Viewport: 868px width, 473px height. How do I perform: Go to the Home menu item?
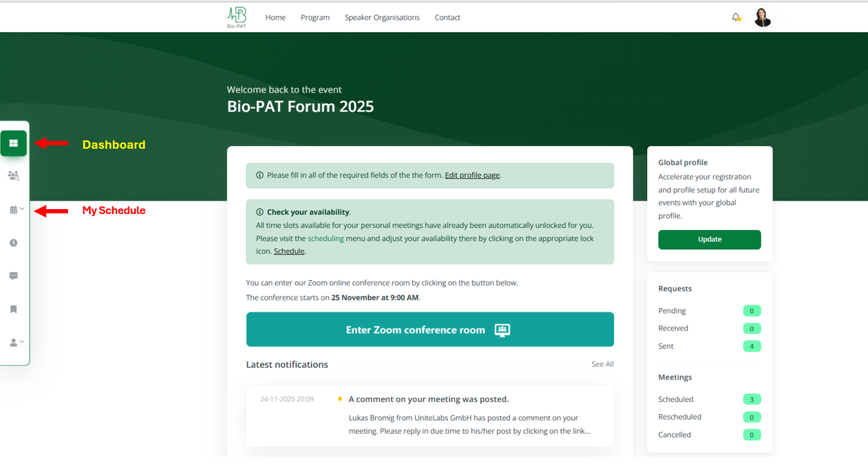(275, 18)
